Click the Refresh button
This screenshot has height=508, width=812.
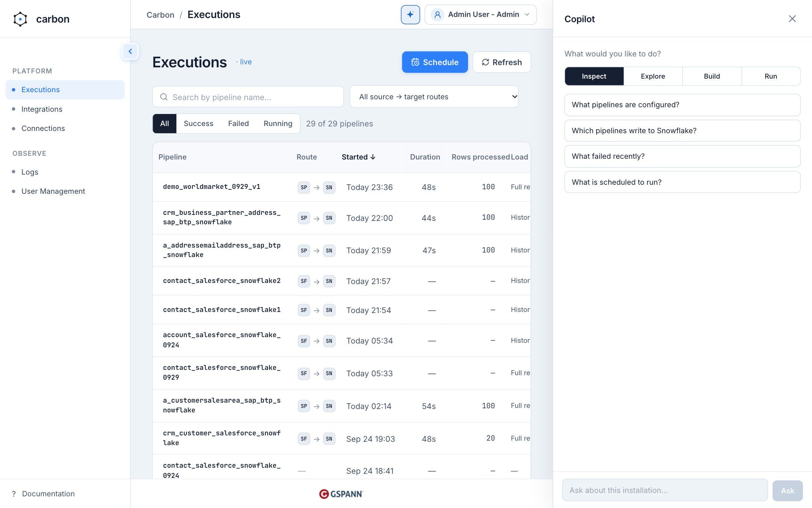pos(501,62)
